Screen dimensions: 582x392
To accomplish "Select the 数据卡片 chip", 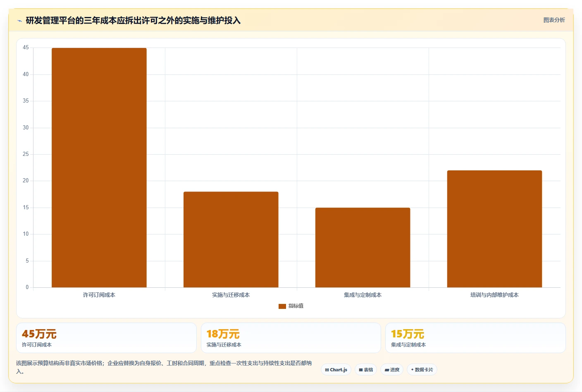I will tap(422, 370).
